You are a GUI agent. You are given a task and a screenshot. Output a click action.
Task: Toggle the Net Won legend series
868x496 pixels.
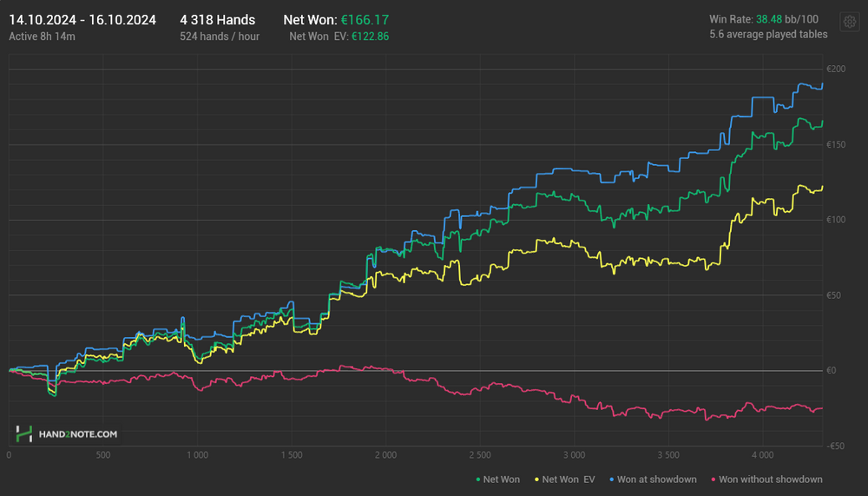click(x=497, y=479)
